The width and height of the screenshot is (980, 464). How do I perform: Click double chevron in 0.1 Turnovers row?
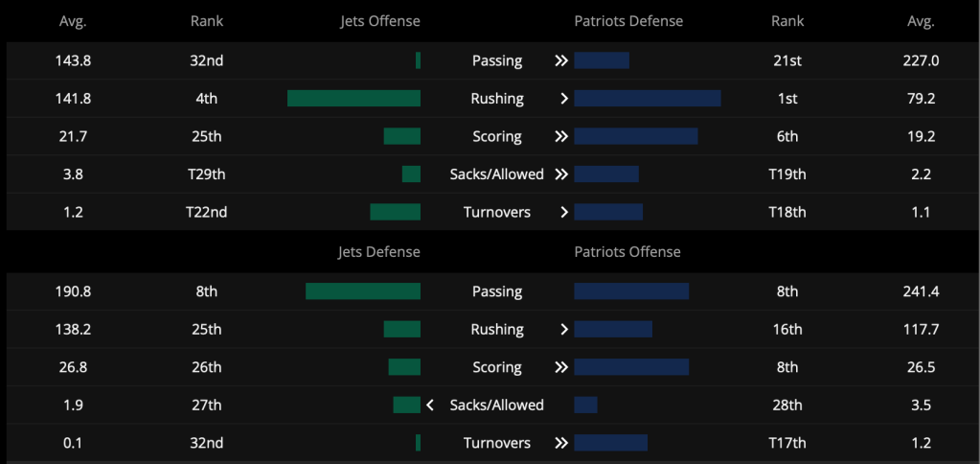[561, 443]
